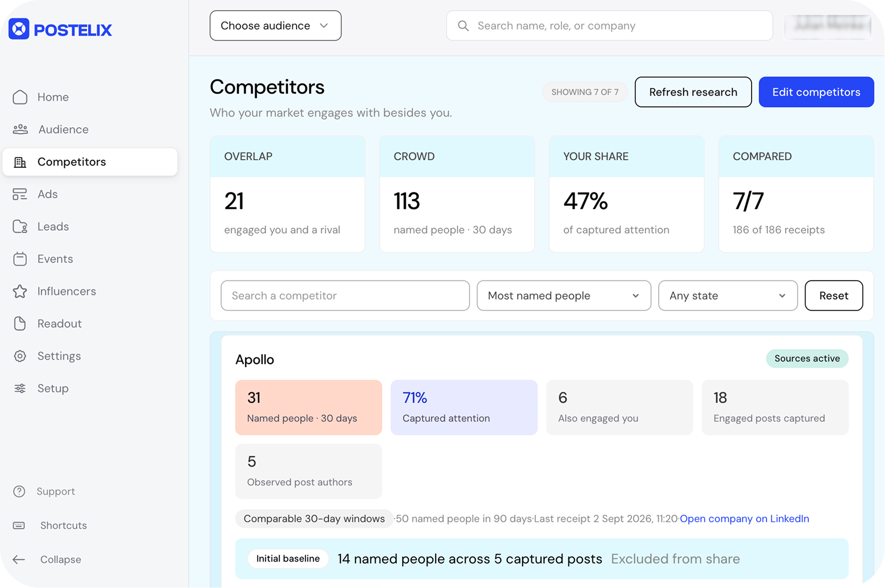This screenshot has height=588, width=885.
Task: Click the Apollo competitor name
Action: click(254, 360)
